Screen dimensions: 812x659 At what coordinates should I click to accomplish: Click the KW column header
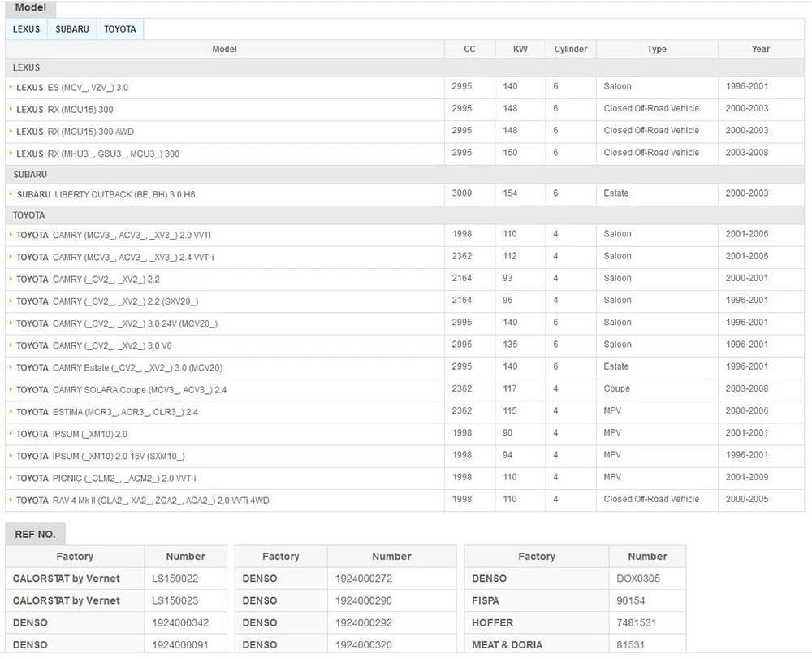pos(520,50)
